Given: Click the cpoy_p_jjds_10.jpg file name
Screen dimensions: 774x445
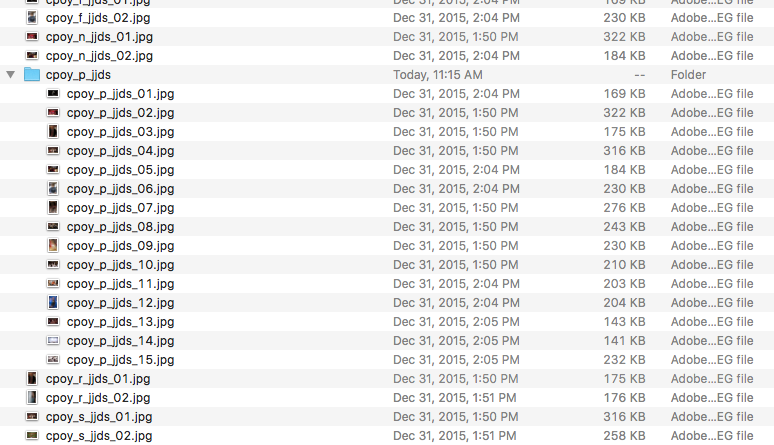Looking at the screenshot, I should [120, 265].
